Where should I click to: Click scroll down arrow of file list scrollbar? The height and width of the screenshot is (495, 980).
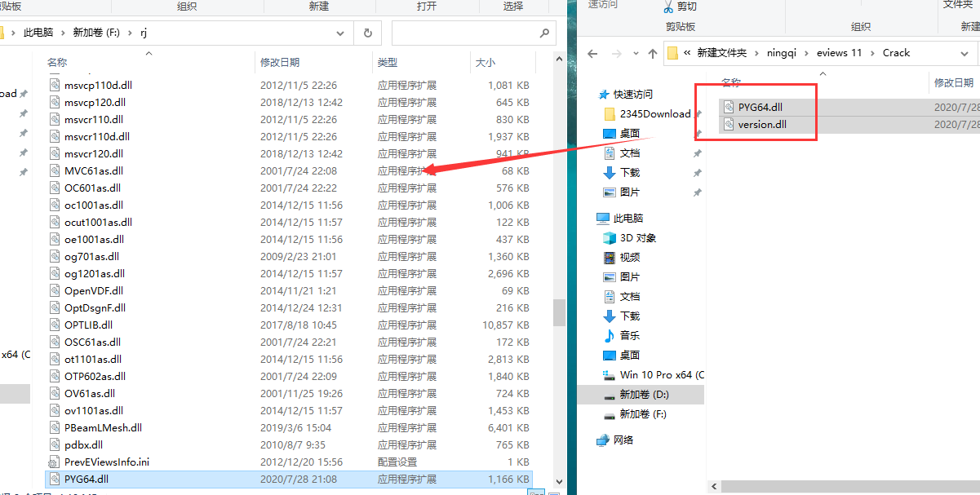(x=559, y=483)
